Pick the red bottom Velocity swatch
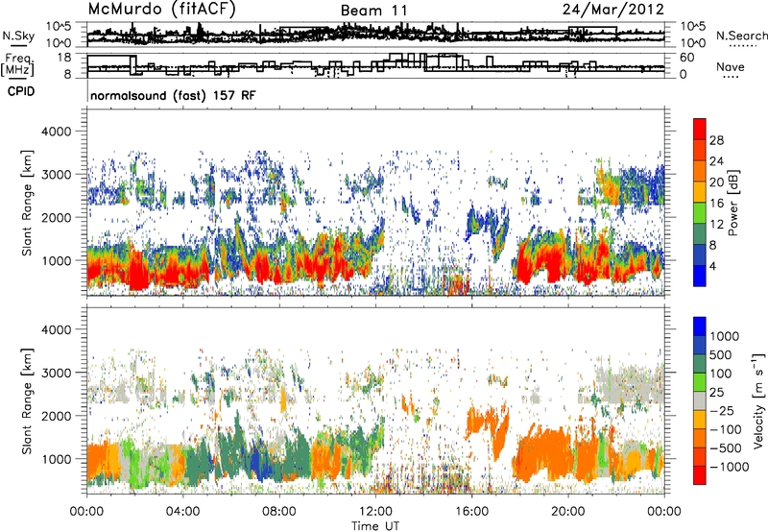The height and width of the screenshot is (532, 768). [700, 475]
